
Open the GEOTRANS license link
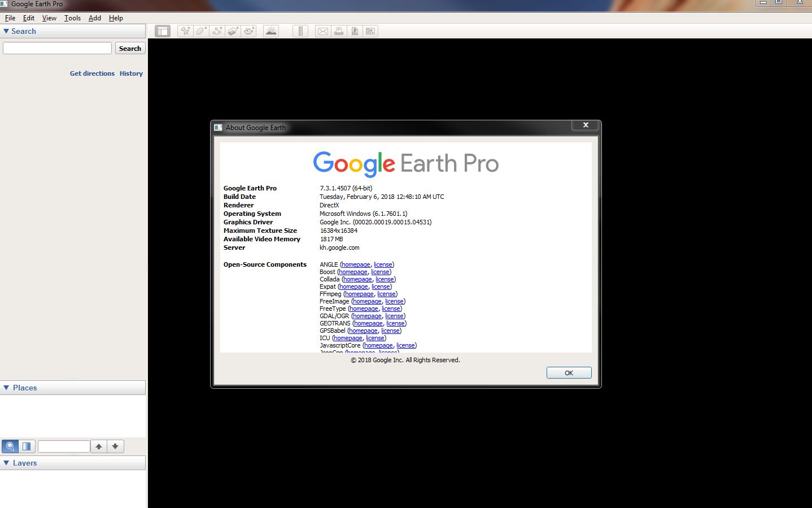pos(395,323)
